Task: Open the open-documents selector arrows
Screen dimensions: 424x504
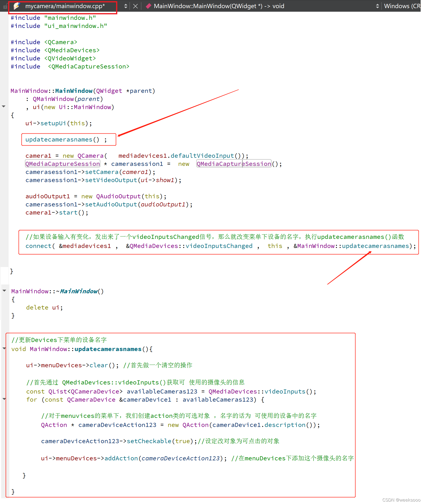Action: coord(126,6)
